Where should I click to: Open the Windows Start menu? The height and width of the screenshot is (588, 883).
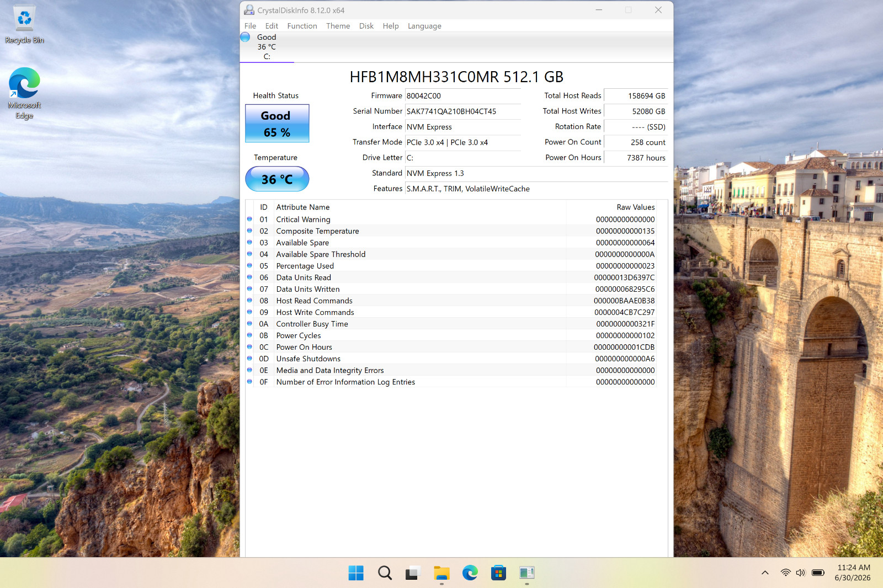(x=356, y=573)
